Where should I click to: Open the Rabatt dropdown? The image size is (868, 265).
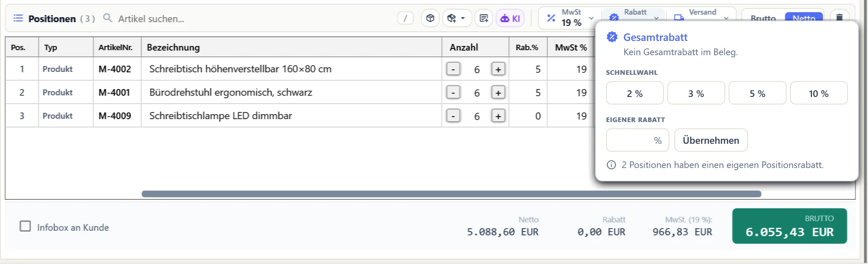(x=633, y=15)
